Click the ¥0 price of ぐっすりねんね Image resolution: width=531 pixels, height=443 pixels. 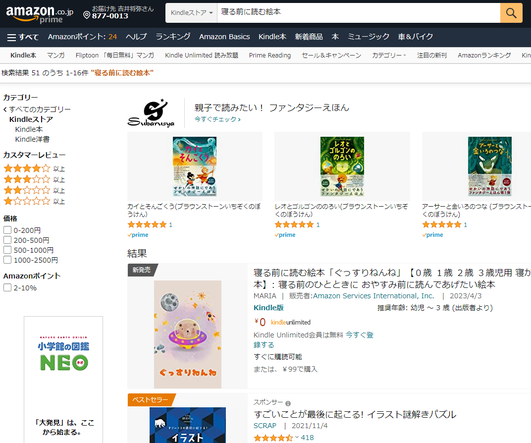[260, 322]
